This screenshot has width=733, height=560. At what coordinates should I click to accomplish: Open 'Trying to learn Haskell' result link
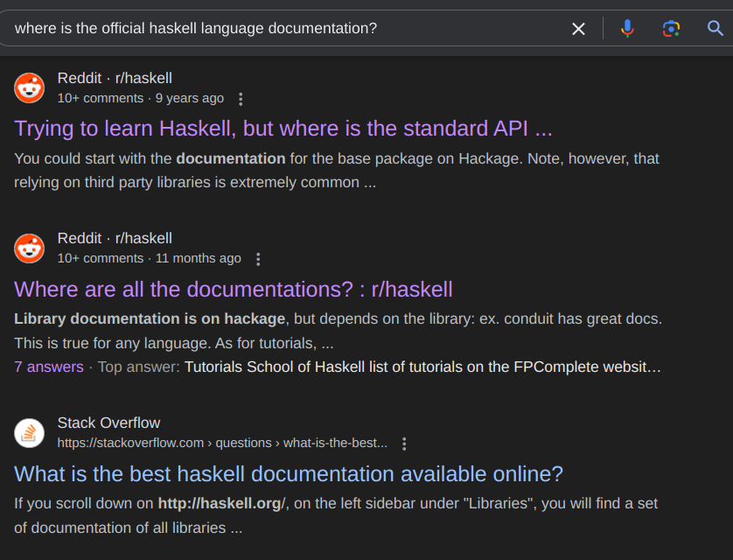283,129
